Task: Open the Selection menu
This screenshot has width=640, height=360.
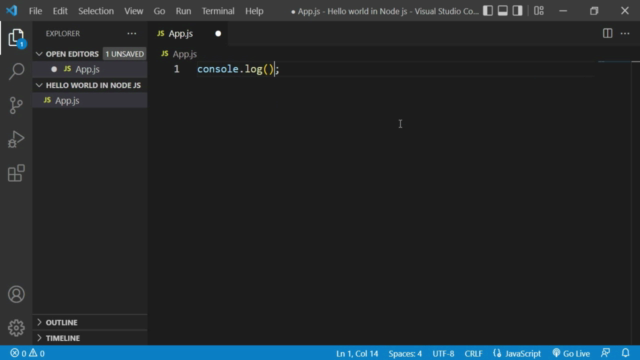Action: (x=96, y=11)
